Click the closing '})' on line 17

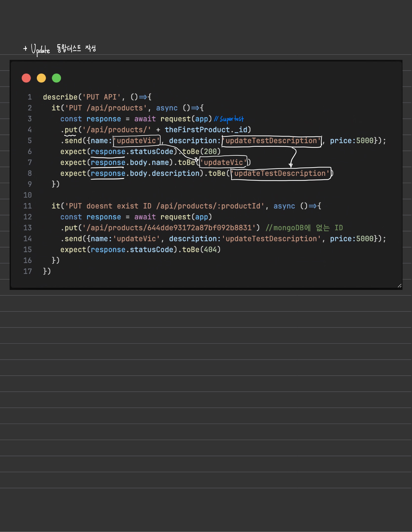tap(47, 271)
